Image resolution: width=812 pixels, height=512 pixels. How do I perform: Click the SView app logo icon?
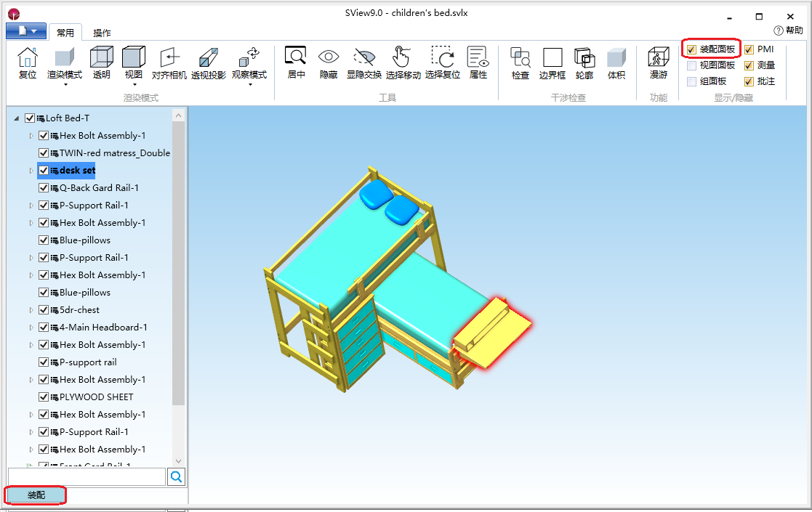point(14,14)
